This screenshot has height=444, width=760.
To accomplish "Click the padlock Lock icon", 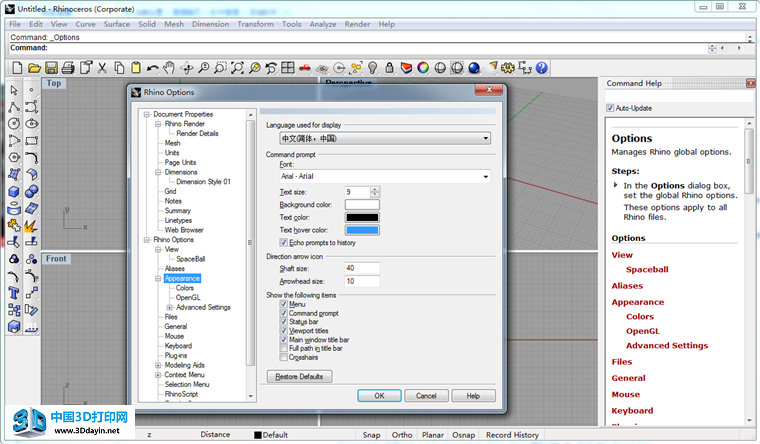I will [x=389, y=68].
